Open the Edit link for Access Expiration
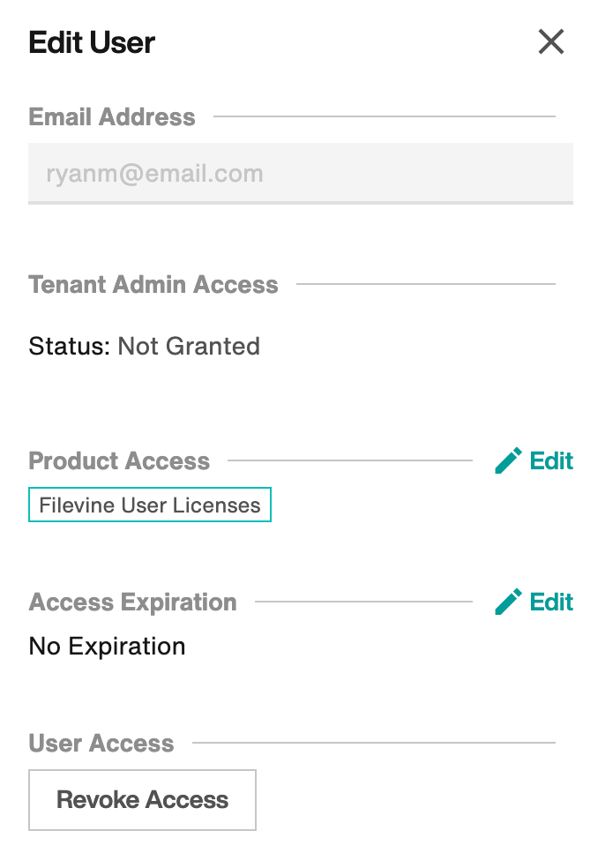The width and height of the screenshot is (598, 868). coord(551,602)
